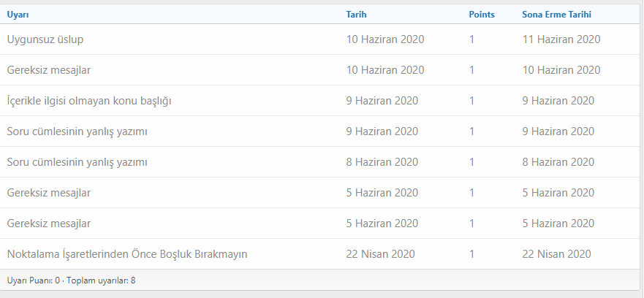The width and height of the screenshot is (644, 298).
Task: Click the 22 Nisan 2020 expiry date
Action: (x=556, y=254)
